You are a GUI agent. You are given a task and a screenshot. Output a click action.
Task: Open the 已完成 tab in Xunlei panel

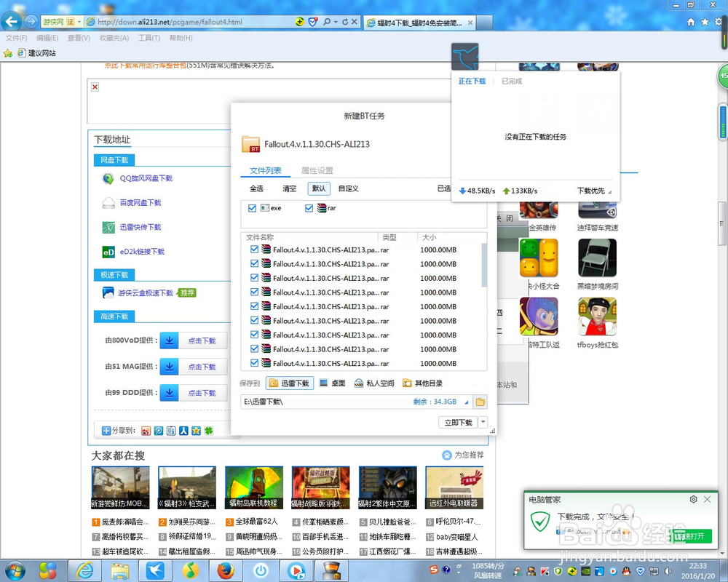tap(512, 81)
